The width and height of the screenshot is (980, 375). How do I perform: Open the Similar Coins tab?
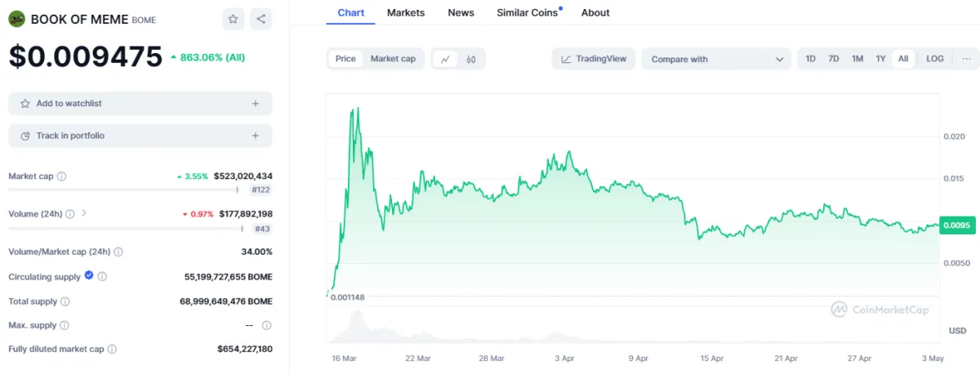[528, 12]
